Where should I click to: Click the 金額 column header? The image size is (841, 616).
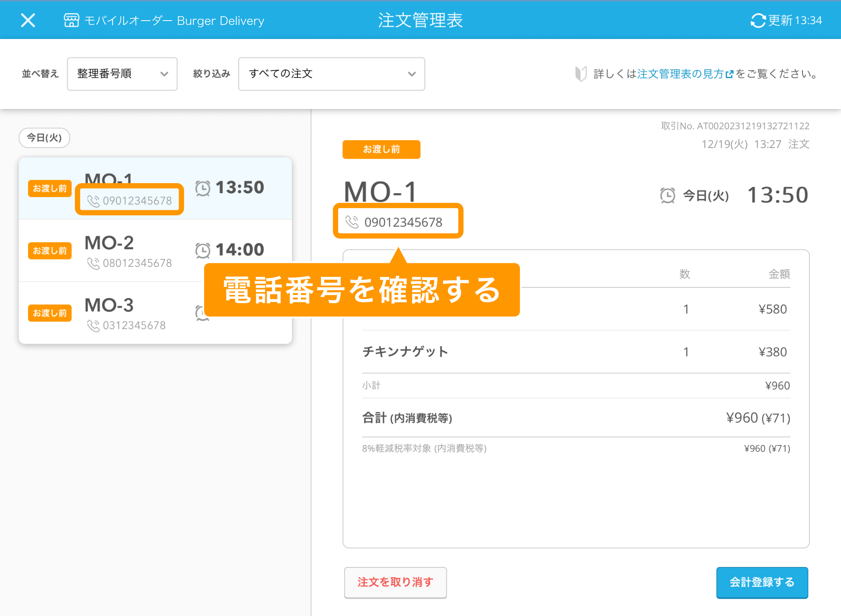point(779,274)
